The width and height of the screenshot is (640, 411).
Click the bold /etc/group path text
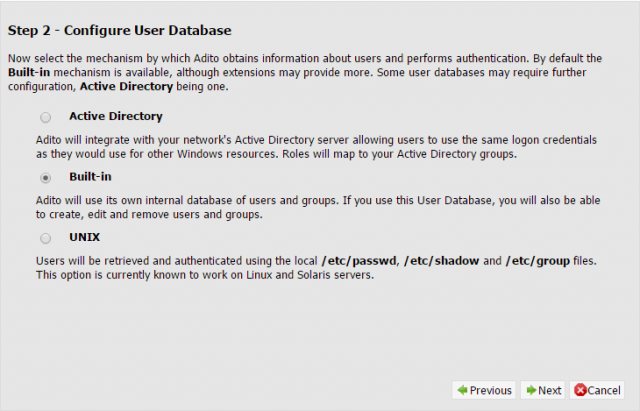(538, 261)
